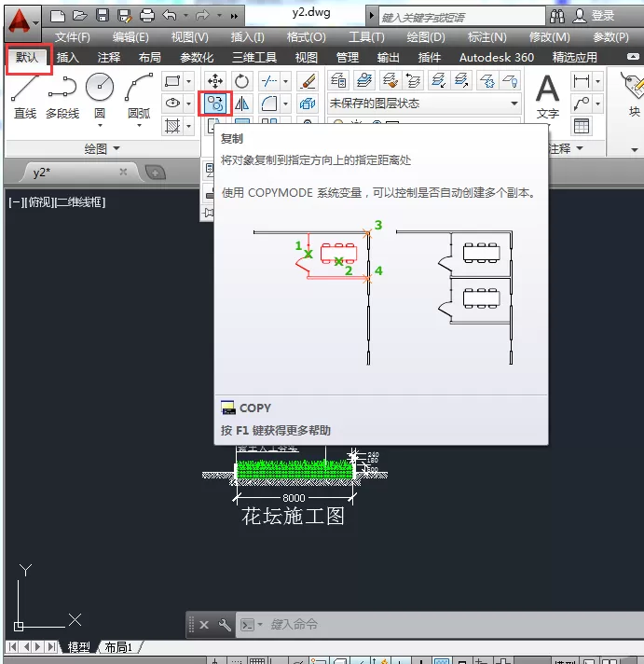Select the Arc tool

point(139,97)
